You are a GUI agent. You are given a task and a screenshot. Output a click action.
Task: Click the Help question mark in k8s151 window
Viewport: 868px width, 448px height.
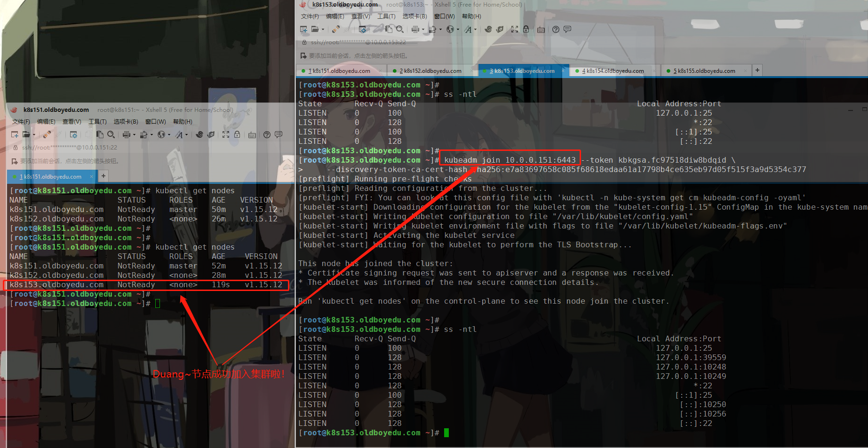pyautogui.click(x=267, y=135)
